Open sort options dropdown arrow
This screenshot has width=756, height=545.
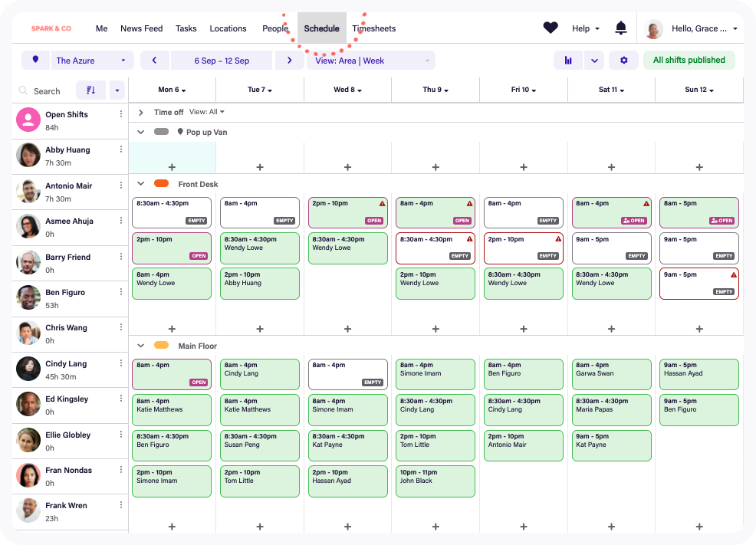click(x=117, y=90)
